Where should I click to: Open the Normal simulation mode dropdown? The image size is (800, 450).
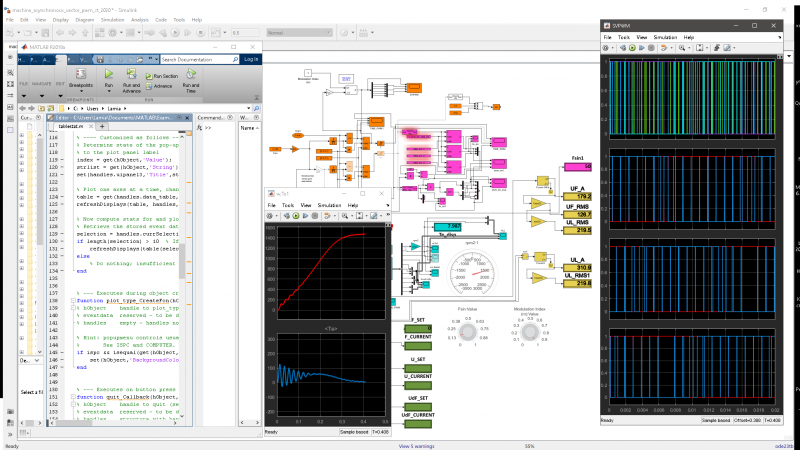(x=299, y=33)
